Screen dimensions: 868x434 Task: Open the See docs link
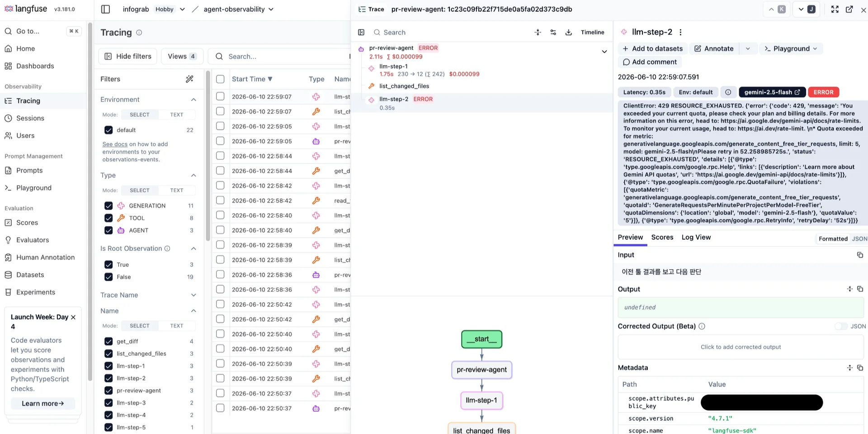point(115,144)
